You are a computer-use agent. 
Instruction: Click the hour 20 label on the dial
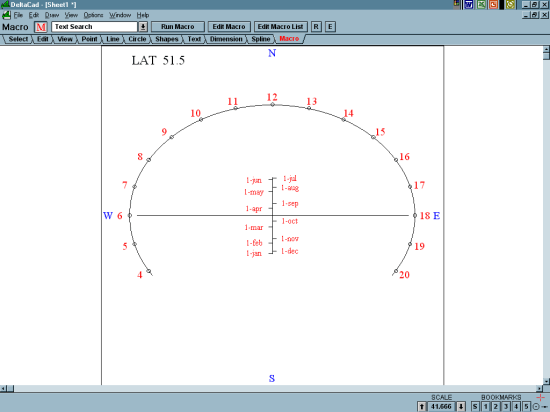(x=404, y=275)
